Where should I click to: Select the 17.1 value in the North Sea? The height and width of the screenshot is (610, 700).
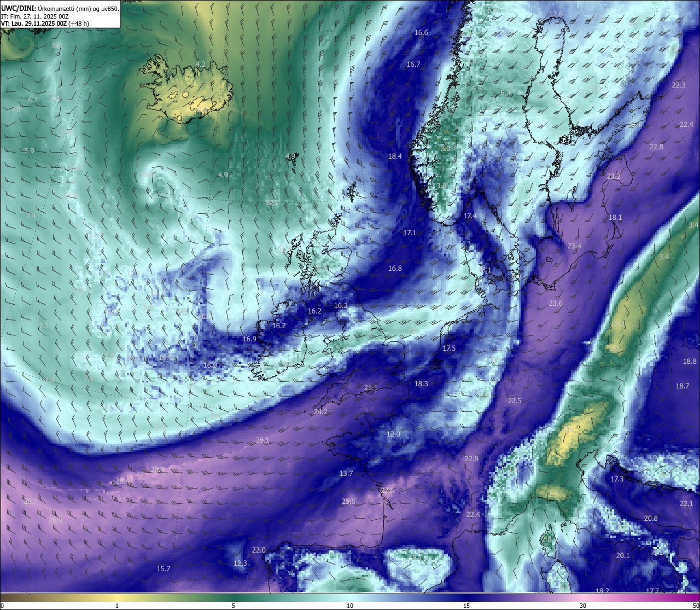(410, 233)
